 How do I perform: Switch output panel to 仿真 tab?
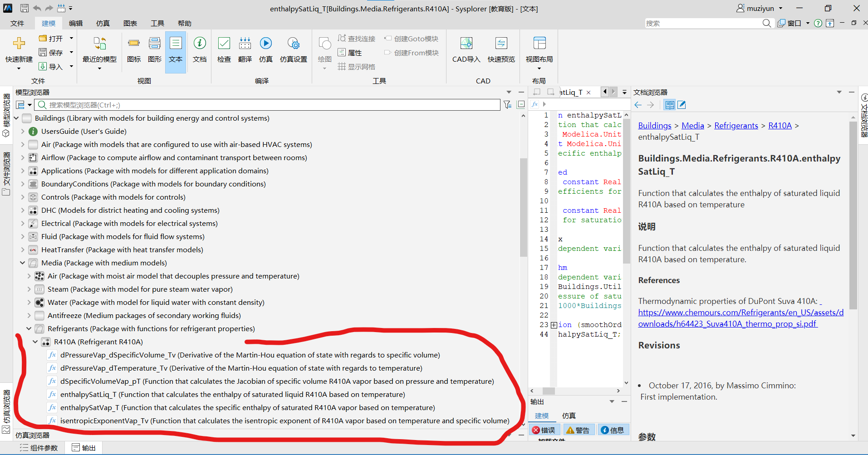click(569, 416)
